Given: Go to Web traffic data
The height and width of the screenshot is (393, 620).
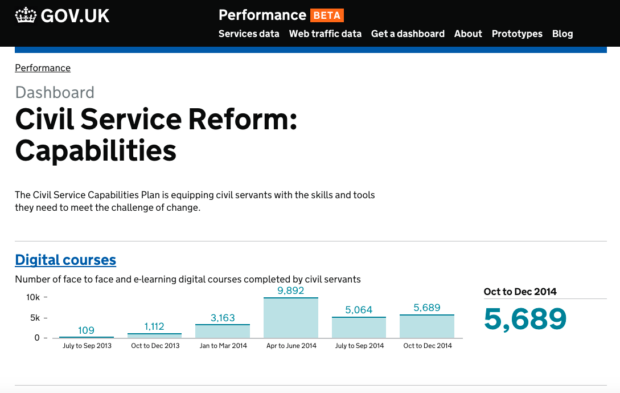Looking at the screenshot, I should (325, 34).
